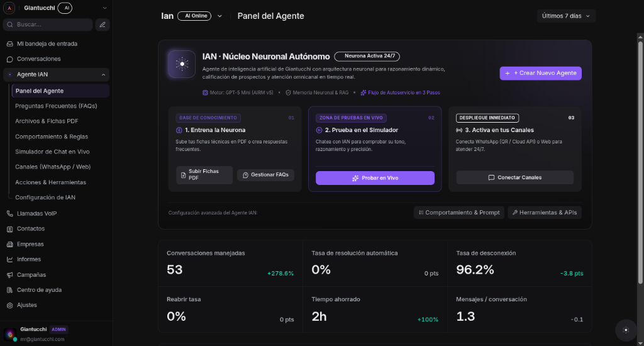Click the chart icon beside Informes

[10, 259]
